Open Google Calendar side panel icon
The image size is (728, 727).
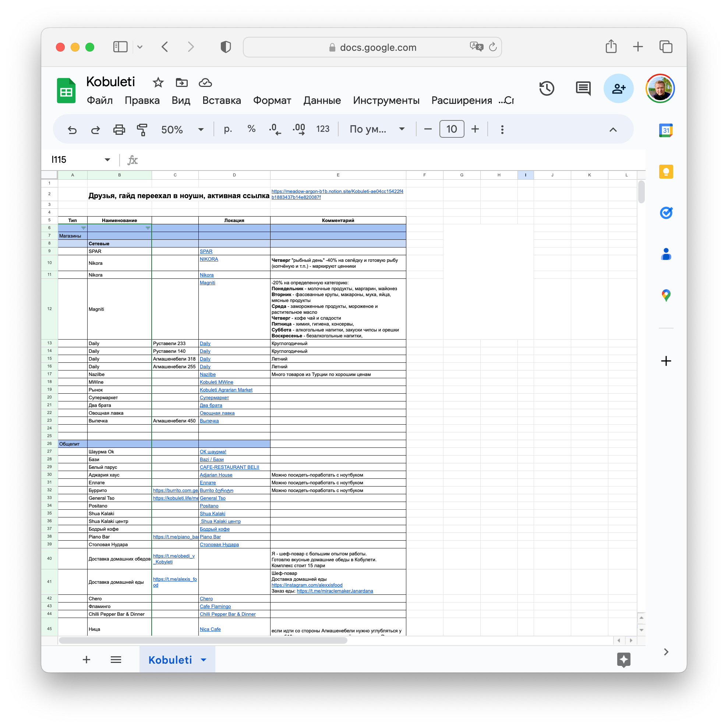pyautogui.click(x=666, y=130)
